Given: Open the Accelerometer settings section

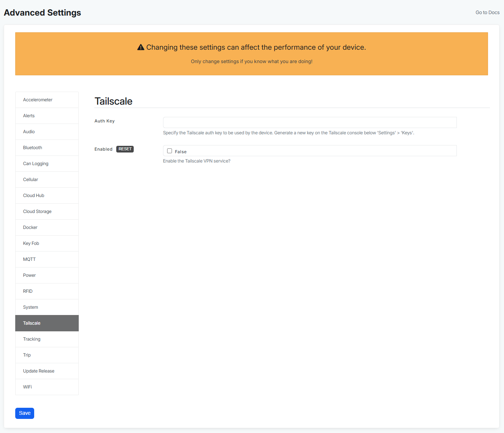Looking at the screenshot, I should coord(47,100).
